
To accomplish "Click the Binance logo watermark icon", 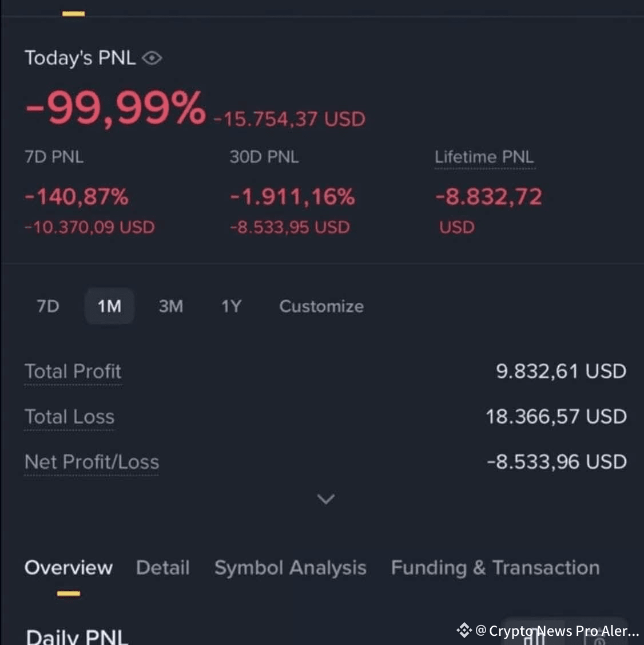I will 464,630.
